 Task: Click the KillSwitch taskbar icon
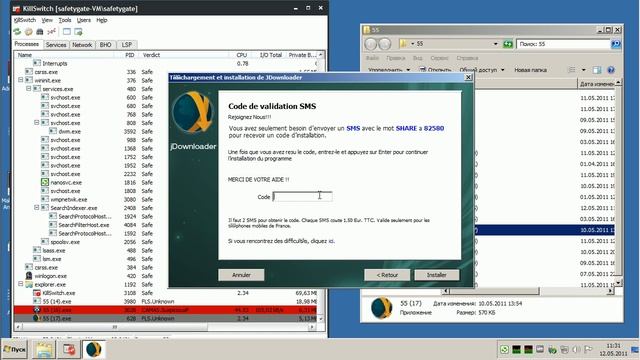click(x=69, y=350)
